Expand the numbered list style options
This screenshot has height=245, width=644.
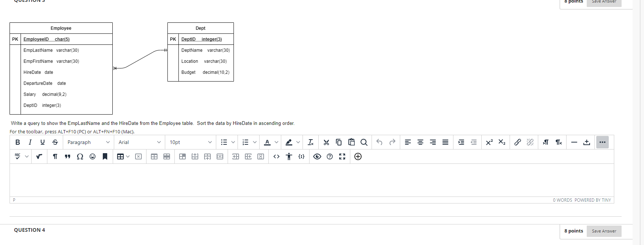[255, 142]
